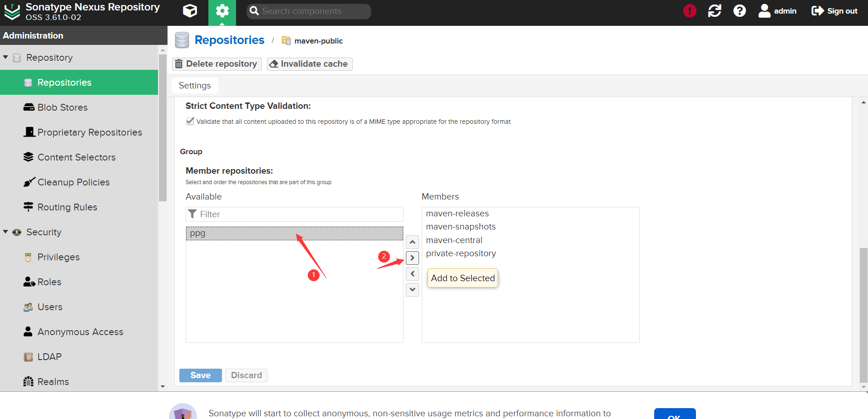This screenshot has width=868, height=419.
Task: Click the settings panel scroll up arrow
Action: pyautogui.click(x=863, y=102)
